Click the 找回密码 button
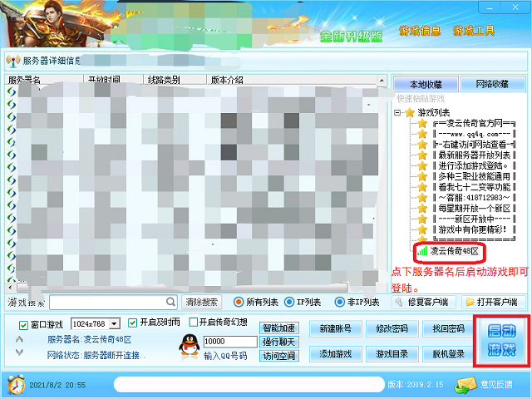 [x=448, y=328]
